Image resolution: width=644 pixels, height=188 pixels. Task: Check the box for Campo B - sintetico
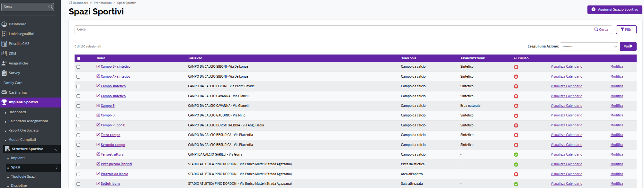(78, 67)
